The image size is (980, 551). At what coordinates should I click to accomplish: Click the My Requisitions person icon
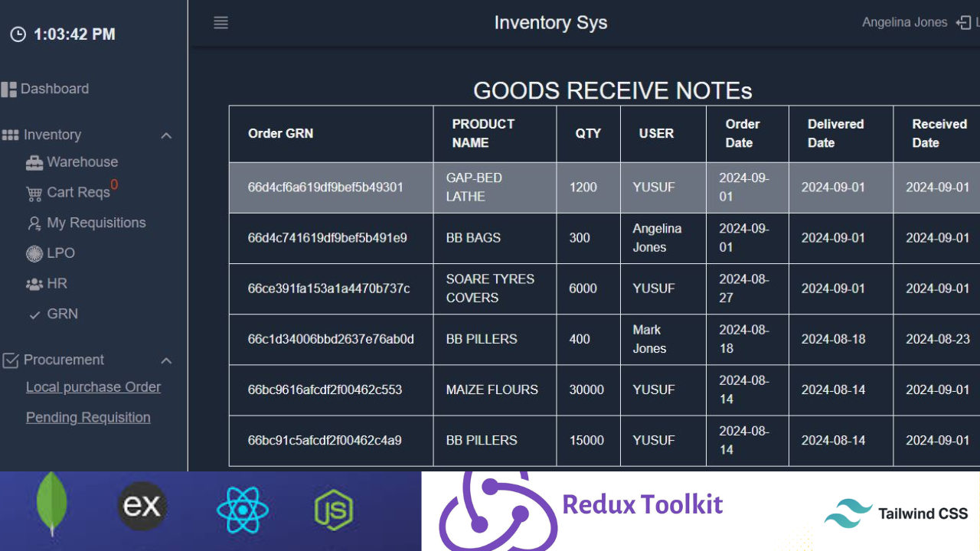point(34,223)
